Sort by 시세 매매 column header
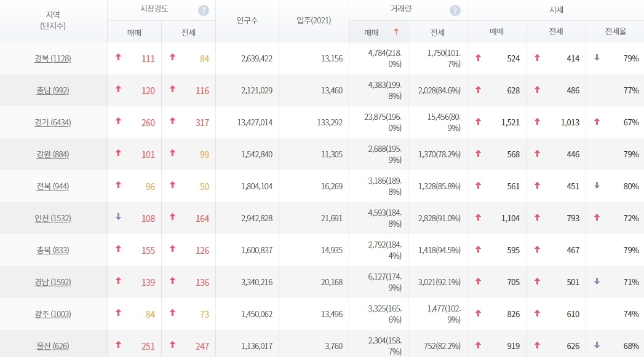 pos(496,31)
